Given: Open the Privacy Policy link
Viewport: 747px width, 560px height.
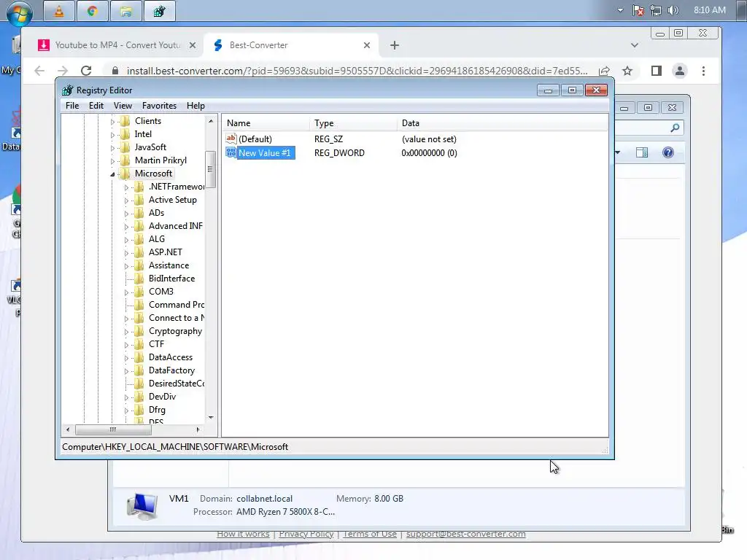Looking at the screenshot, I should tap(306, 534).
